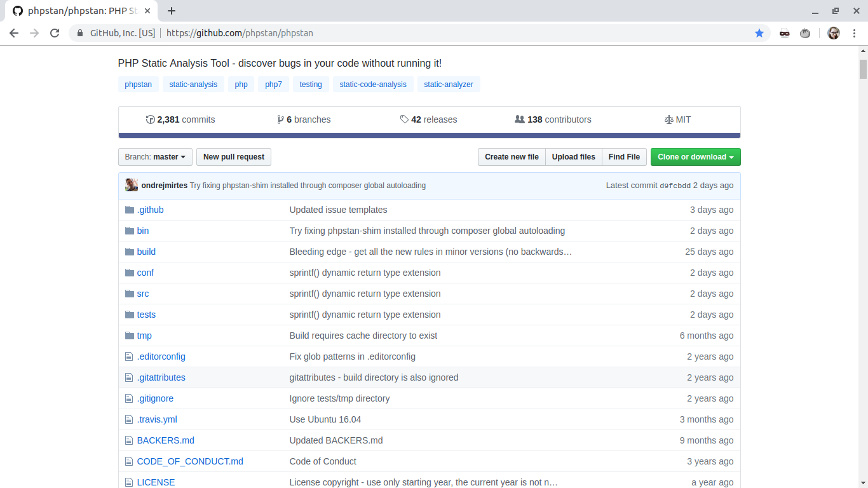Select the static-analysis topic tag
The image size is (868, 488).
coord(193,85)
